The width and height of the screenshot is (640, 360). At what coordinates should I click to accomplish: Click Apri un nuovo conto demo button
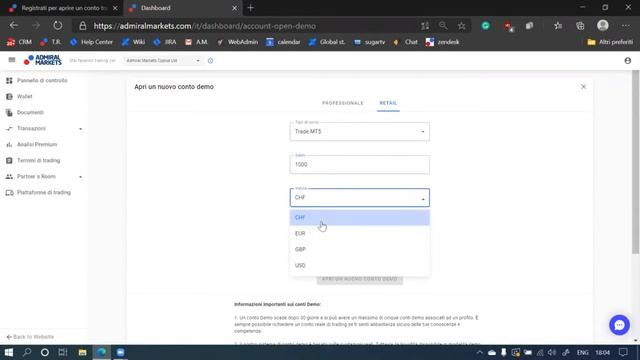pyautogui.click(x=360, y=280)
